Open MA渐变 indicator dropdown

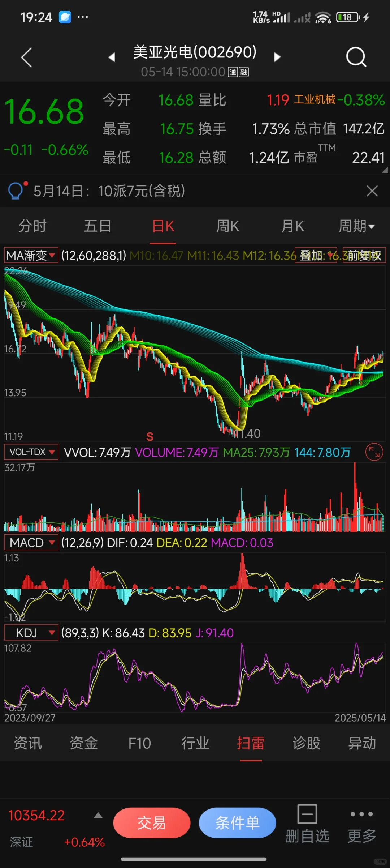[x=31, y=256]
